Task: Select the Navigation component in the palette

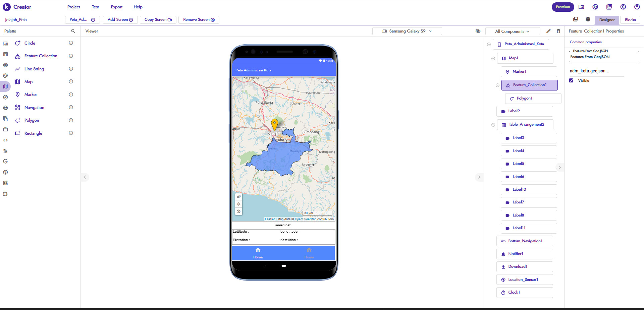Action: [x=34, y=107]
